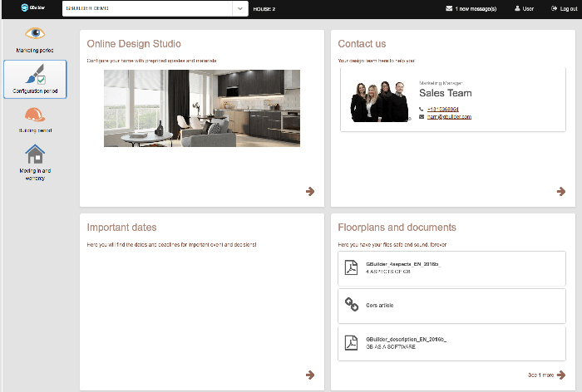Open Moving in and warranty house icon

pos(35,154)
